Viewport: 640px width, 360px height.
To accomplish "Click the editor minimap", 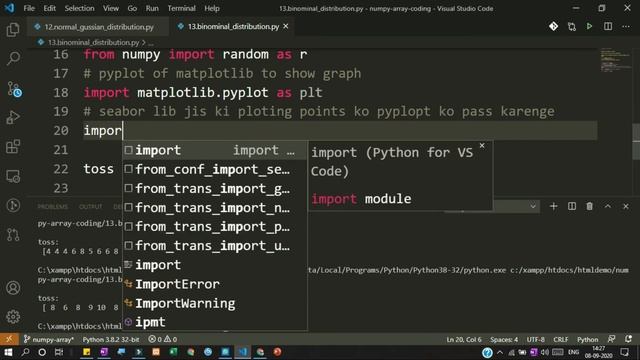I will tap(616, 60).
